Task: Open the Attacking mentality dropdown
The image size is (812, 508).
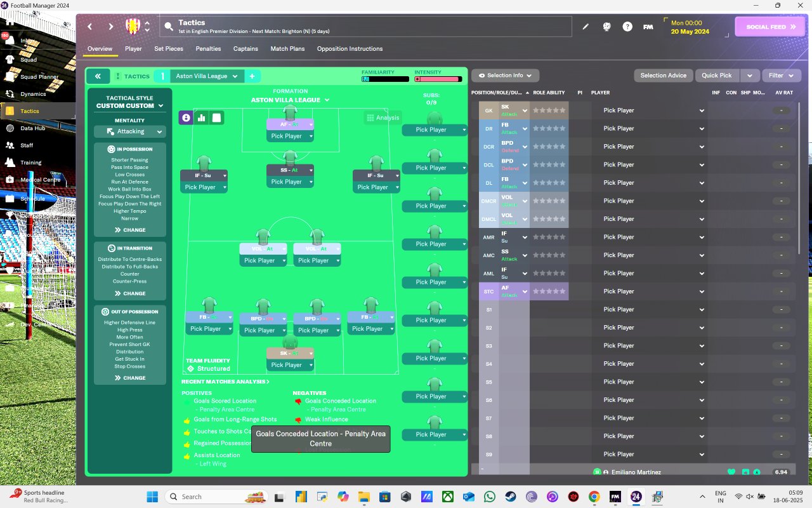Action: (x=130, y=131)
